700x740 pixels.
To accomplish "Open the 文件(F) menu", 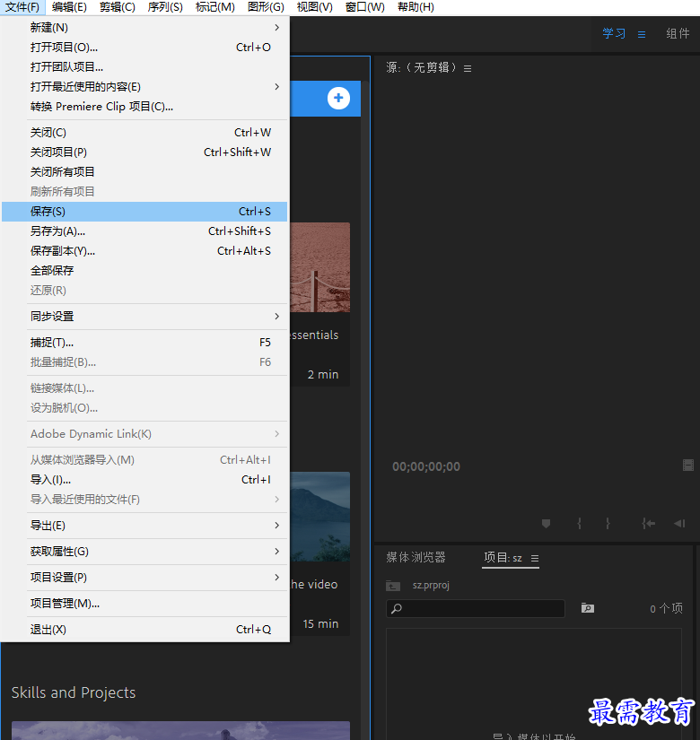I will click(x=22, y=7).
